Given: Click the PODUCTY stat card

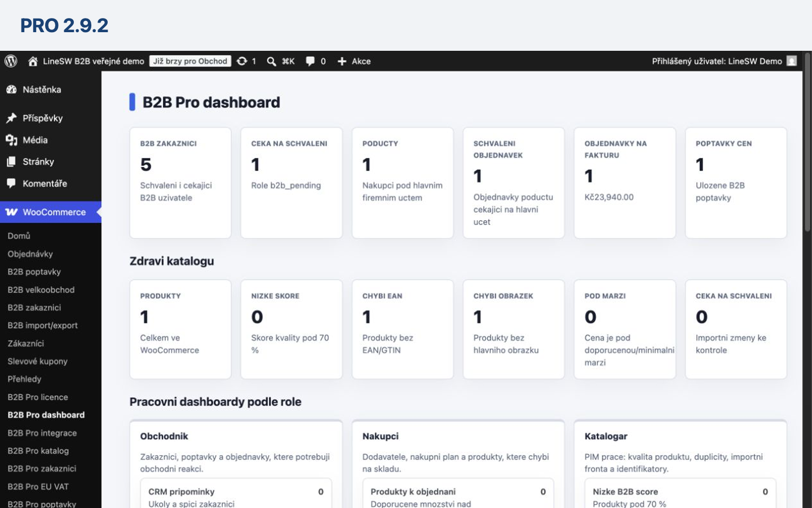Looking at the screenshot, I should pyautogui.click(x=403, y=183).
